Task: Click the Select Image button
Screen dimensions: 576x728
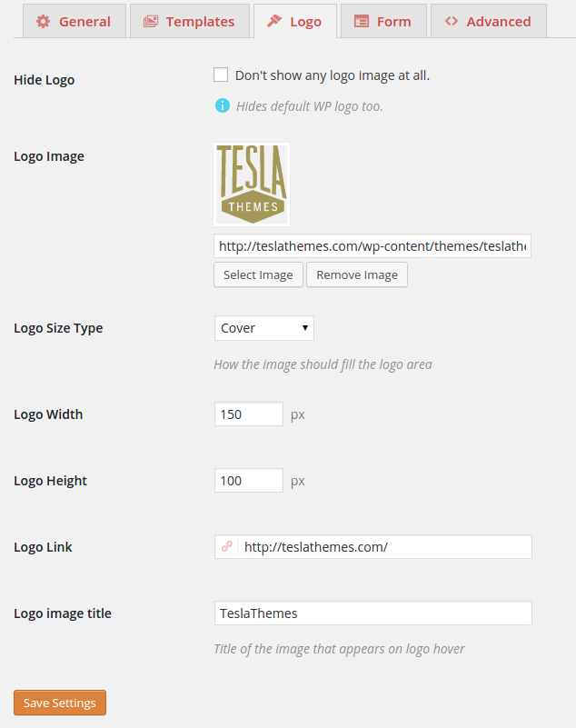Action: pyautogui.click(x=258, y=274)
